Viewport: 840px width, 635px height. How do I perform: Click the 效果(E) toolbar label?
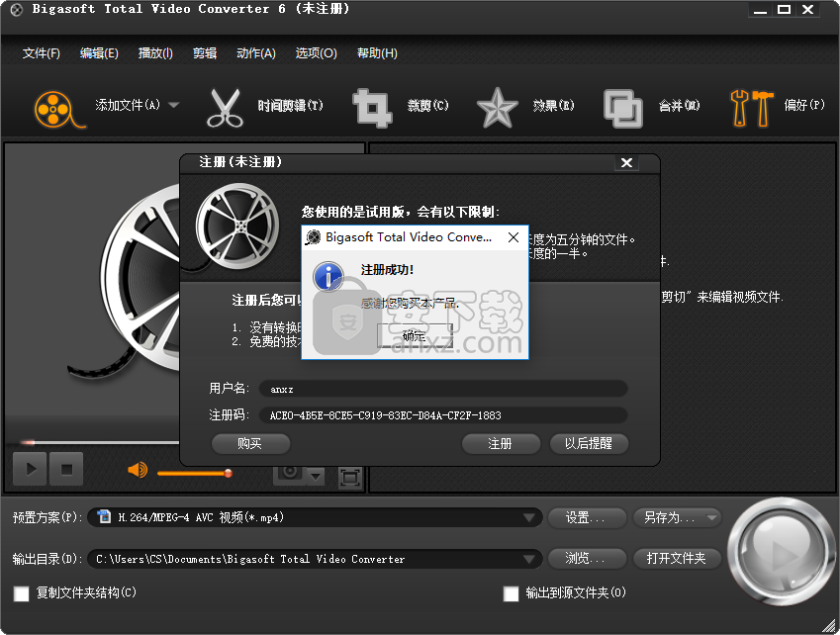(553, 106)
